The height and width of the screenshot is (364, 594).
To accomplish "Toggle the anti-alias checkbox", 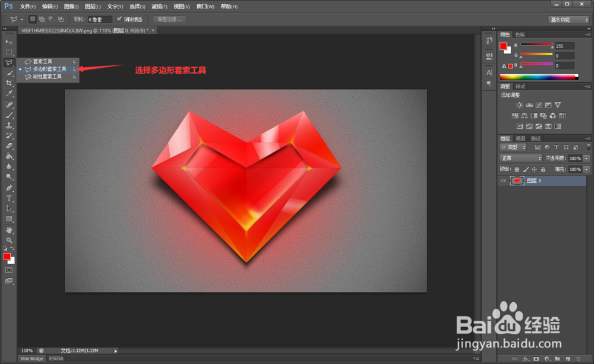I will click(x=119, y=19).
